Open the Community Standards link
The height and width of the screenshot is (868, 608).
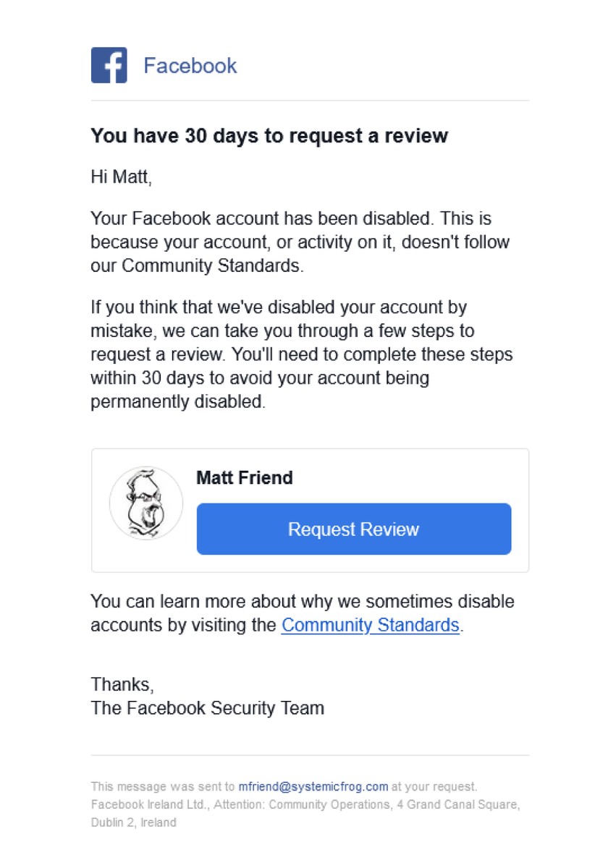coord(371,625)
